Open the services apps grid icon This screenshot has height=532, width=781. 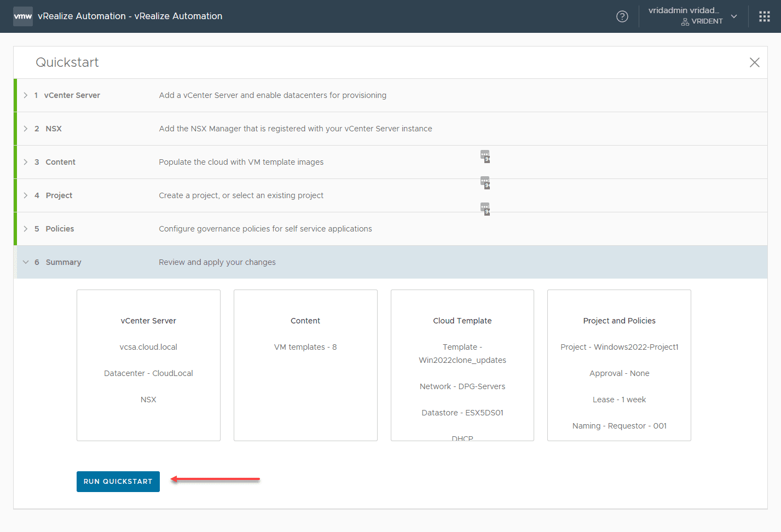765,16
